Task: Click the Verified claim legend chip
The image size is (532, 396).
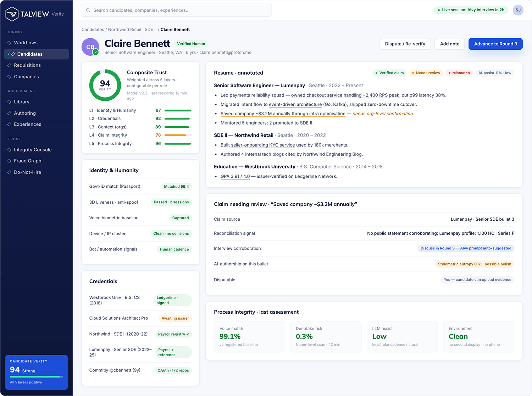Action: (389, 73)
